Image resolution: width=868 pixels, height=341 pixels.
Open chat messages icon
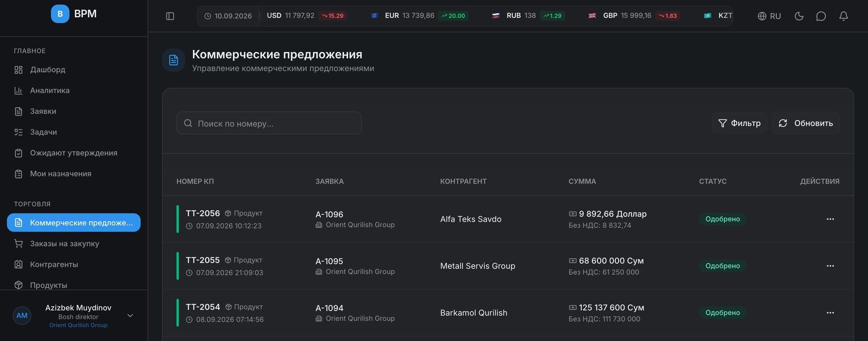pos(821,16)
